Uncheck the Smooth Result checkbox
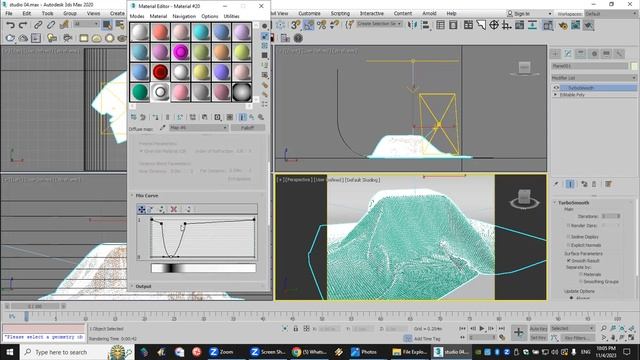640x360 pixels. pyautogui.click(x=569, y=260)
